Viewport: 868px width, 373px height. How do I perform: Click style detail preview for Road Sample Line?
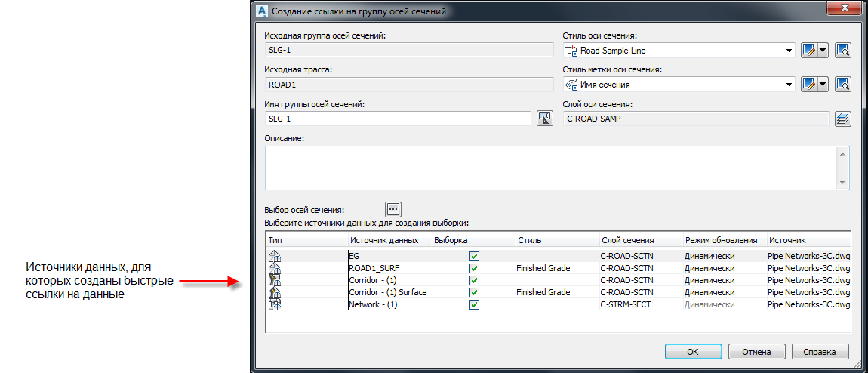[x=843, y=51]
